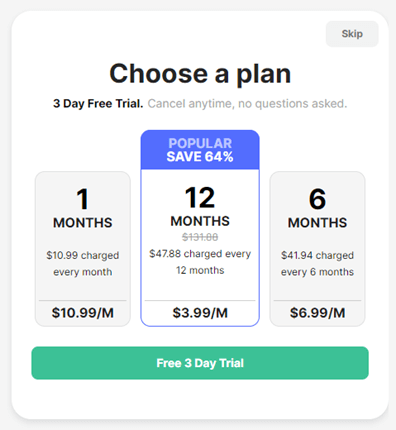Image resolution: width=396 pixels, height=430 pixels.
Task: Start the Free 3 Day Trial
Action: pos(200,363)
